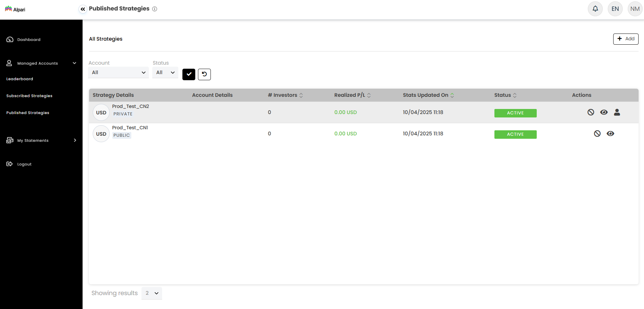Click the stats date of Prod_Test_CN1

coord(423,134)
